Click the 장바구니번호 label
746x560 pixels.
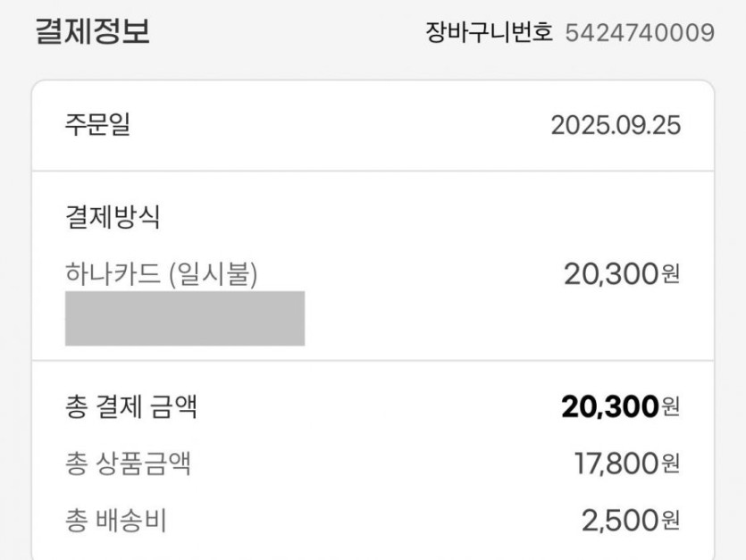tap(489, 33)
